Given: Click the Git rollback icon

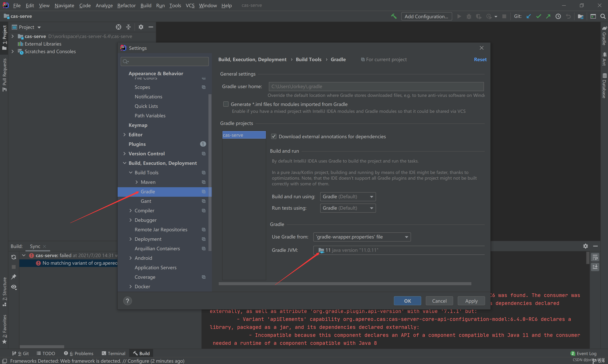Looking at the screenshot, I should [x=568, y=16].
